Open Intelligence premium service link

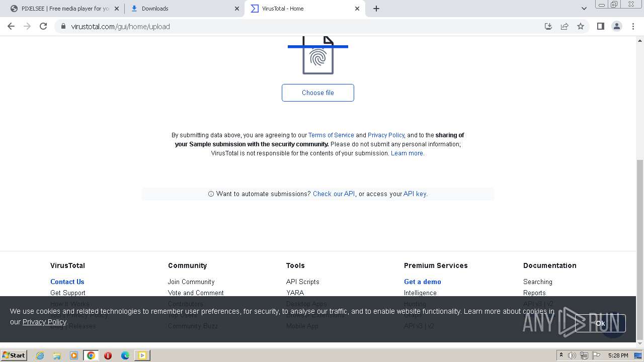(420, 293)
